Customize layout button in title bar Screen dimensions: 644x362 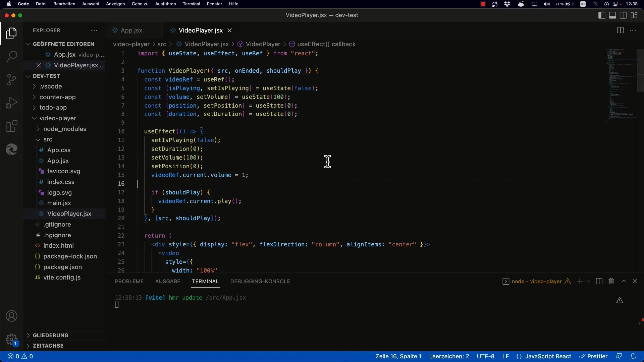pos(634,15)
